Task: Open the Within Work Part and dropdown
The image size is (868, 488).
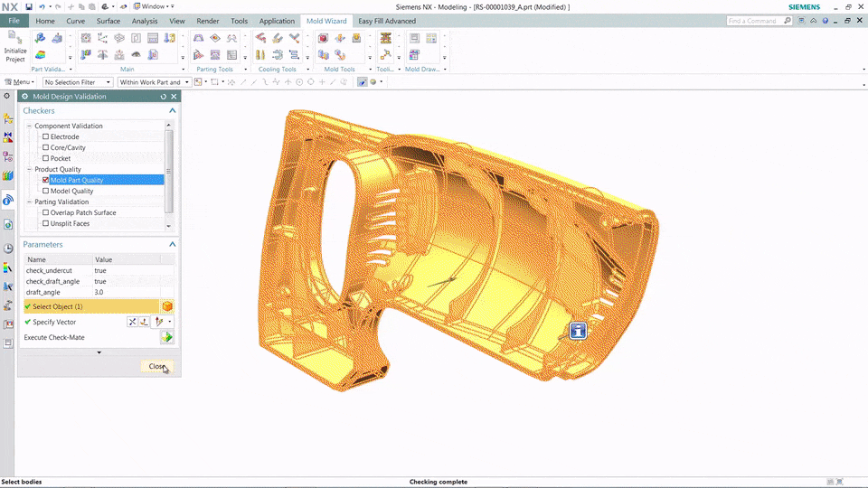Action: (x=154, y=82)
